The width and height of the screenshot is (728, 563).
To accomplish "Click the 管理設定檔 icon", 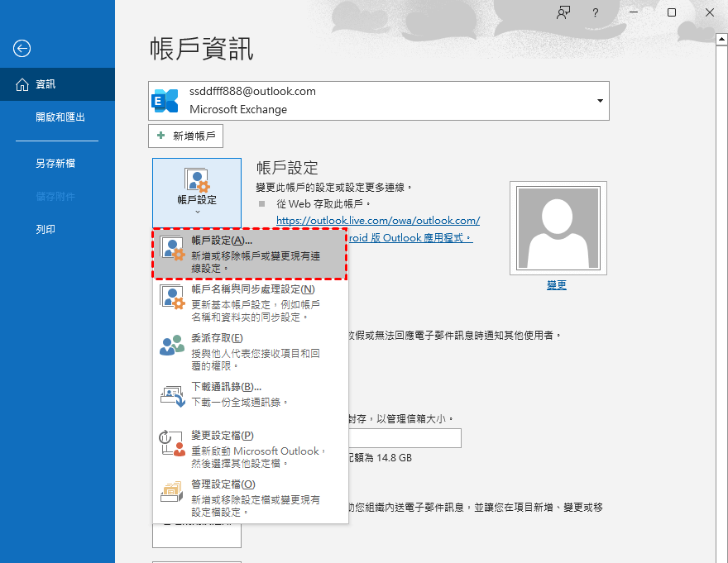I will point(172,493).
